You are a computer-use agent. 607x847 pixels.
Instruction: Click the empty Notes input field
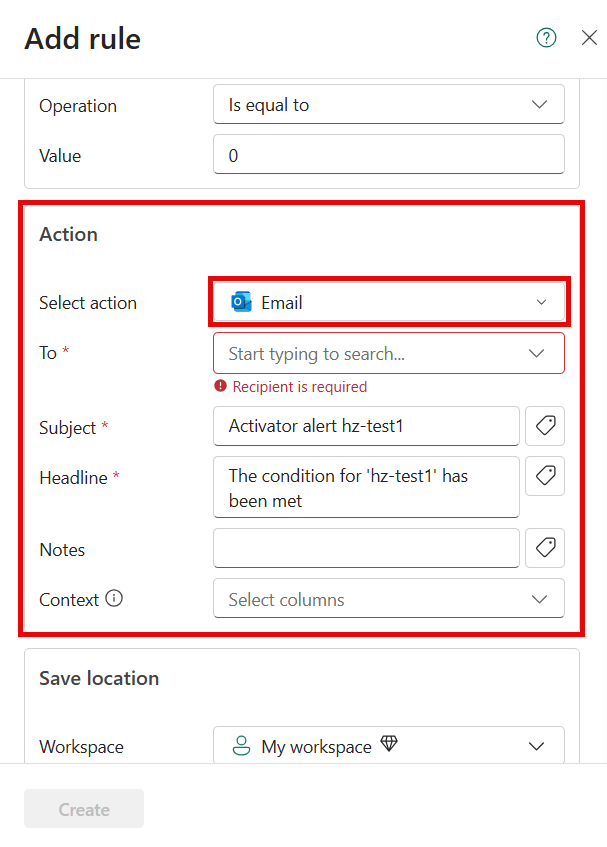coord(366,548)
